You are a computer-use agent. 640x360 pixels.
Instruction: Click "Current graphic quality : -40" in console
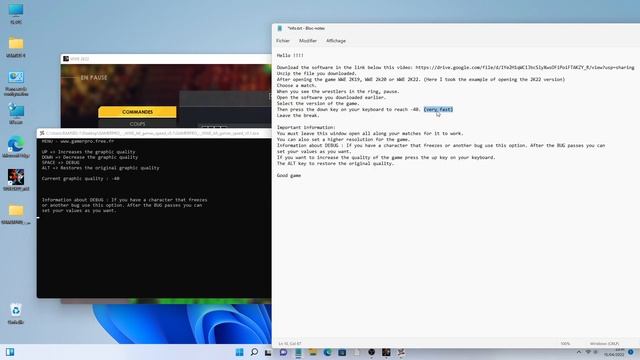[81, 179]
